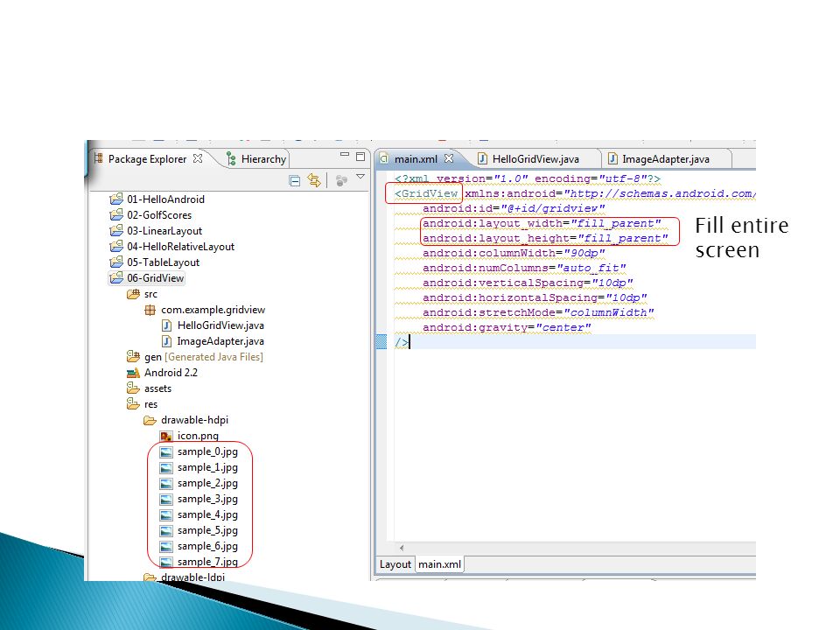The image size is (840, 630).
Task: Maximize the Package Explorer panel
Action: coord(360,157)
